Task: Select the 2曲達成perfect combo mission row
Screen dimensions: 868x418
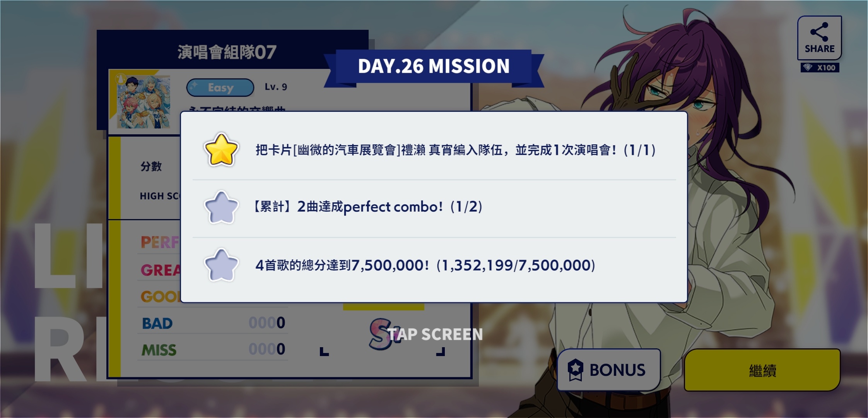Action: click(434, 207)
